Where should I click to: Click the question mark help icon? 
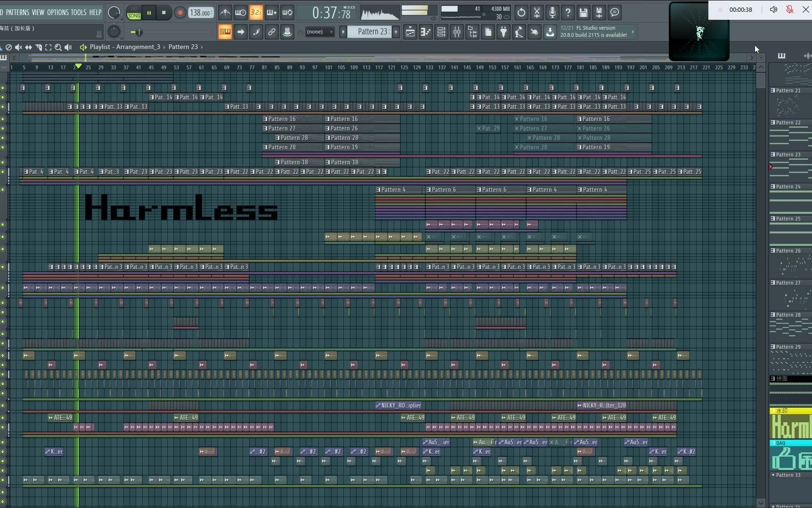pos(568,13)
